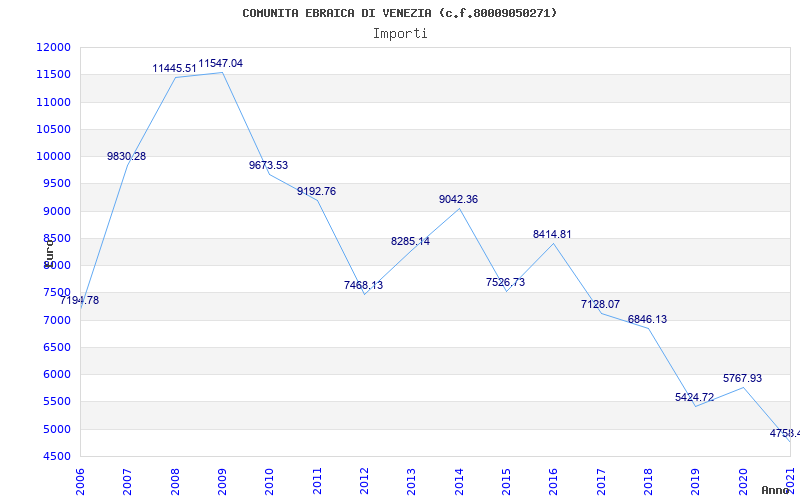Select the year 2016 axis label
This screenshot has height=500, width=800.
(x=554, y=481)
